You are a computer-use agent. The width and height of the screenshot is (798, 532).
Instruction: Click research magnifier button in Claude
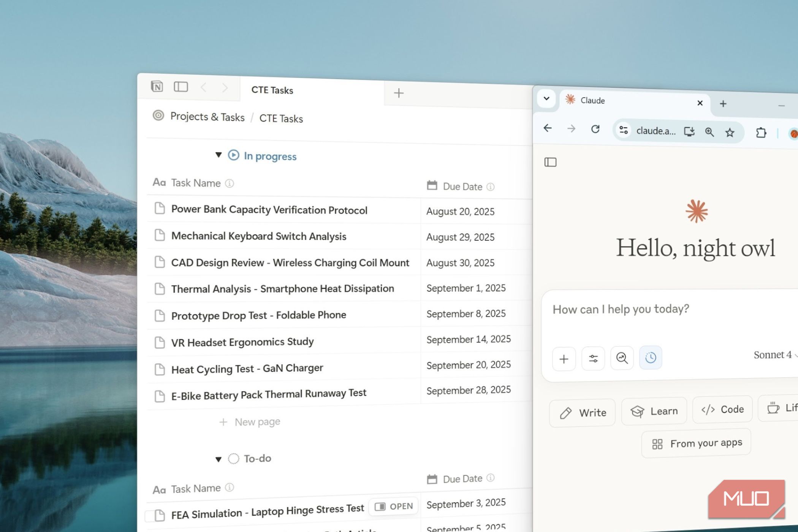pos(622,358)
